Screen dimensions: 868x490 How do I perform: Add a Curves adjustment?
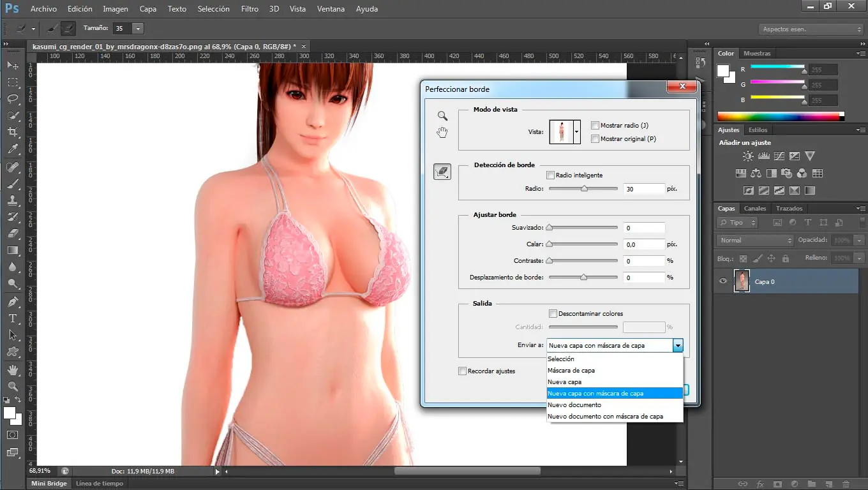(779, 156)
